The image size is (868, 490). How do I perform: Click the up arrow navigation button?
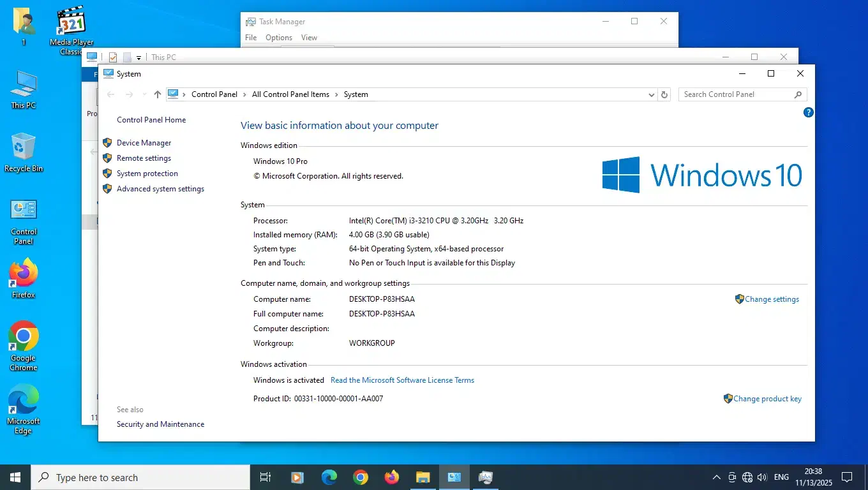(158, 94)
